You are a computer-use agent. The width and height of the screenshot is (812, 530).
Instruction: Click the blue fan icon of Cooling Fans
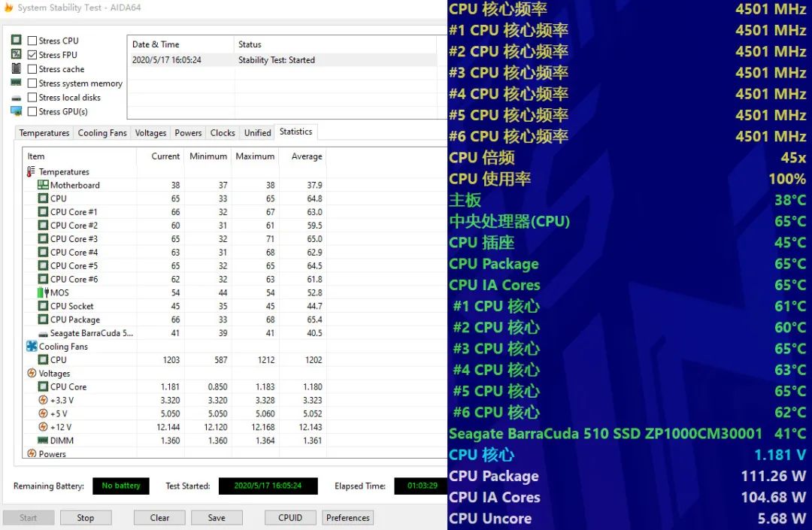[32, 347]
